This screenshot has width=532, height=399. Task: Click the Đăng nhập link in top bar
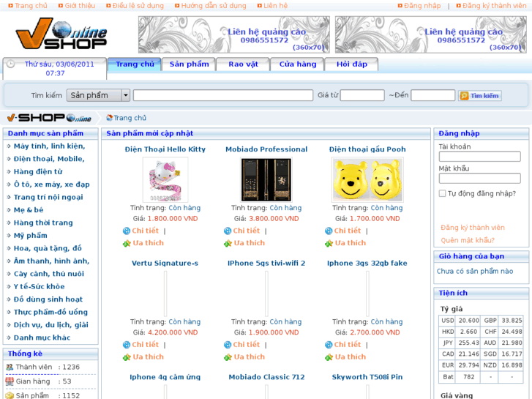click(422, 6)
